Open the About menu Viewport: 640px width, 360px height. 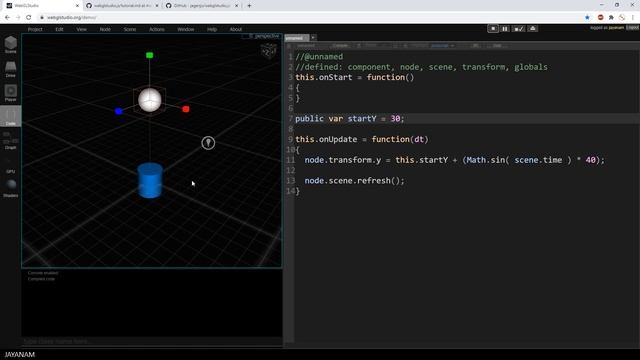[x=236, y=29]
